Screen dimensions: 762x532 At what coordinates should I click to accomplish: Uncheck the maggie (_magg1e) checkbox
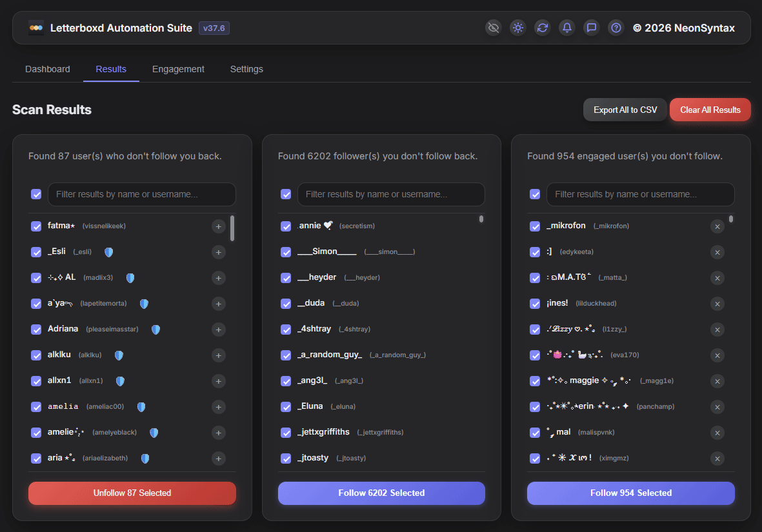[535, 381]
